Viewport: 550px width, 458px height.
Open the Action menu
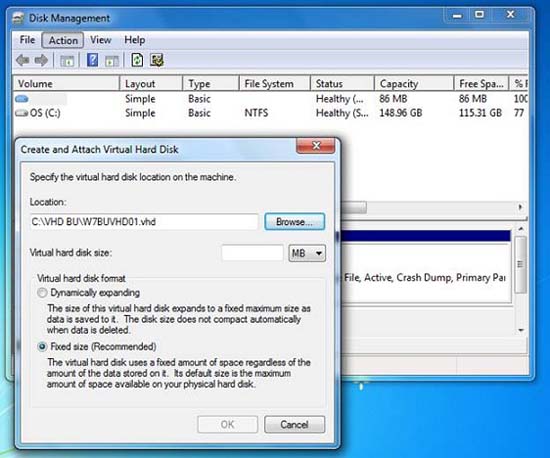pos(63,40)
